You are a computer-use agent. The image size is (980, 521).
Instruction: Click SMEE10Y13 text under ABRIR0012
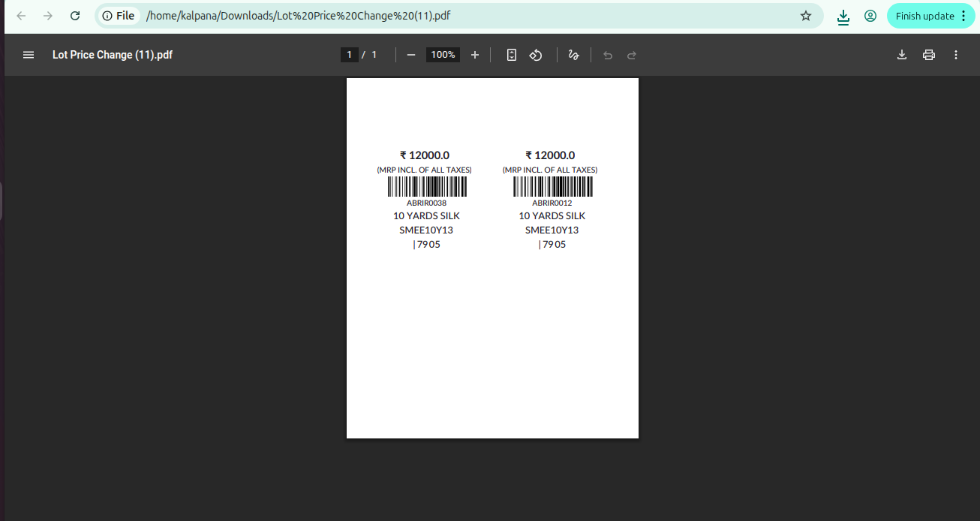click(x=552, y=230)
